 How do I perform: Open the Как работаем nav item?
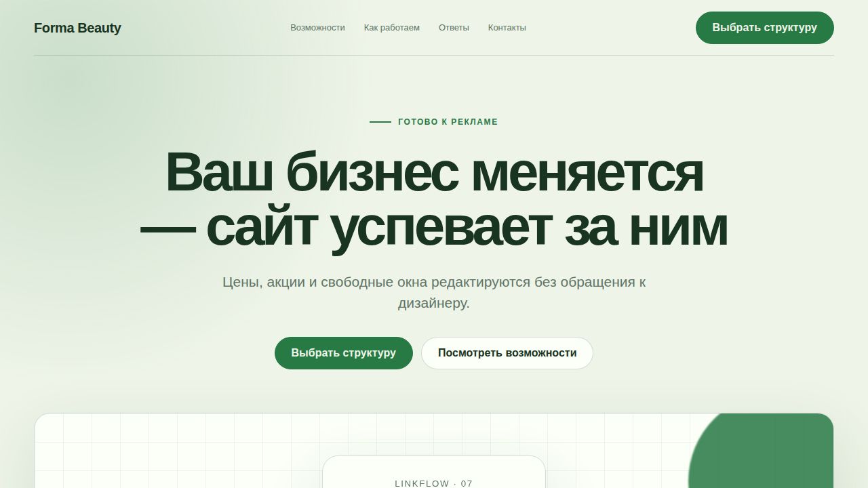(x=392, y=28)
